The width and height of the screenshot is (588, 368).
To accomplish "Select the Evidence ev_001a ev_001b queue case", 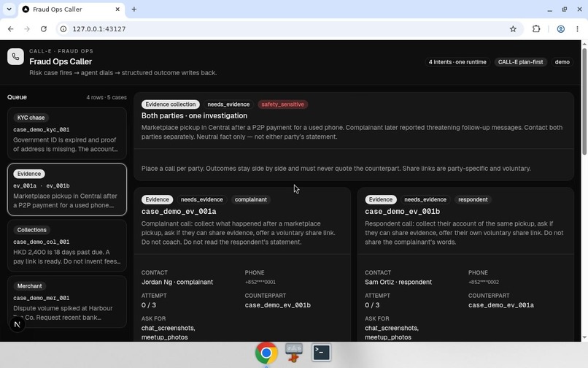I will [x=67, y=190].
